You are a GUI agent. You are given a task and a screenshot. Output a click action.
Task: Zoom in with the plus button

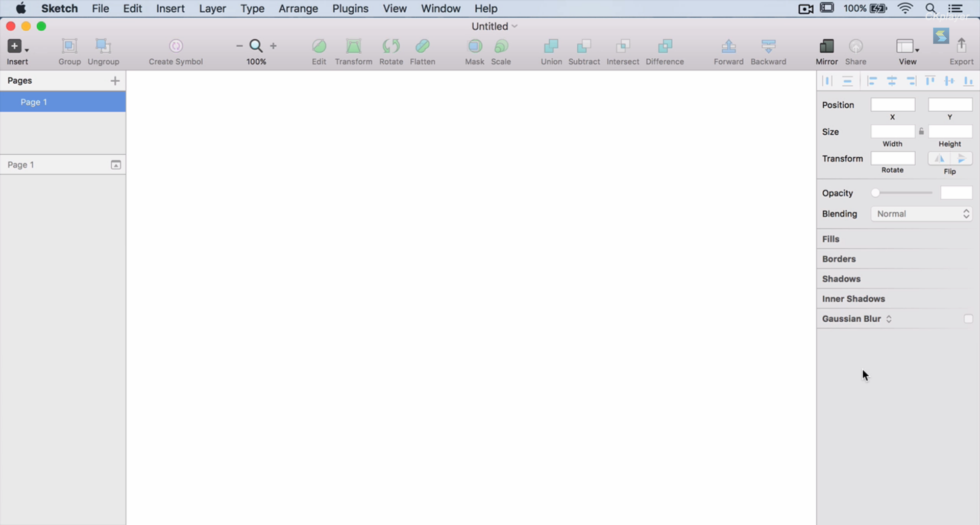tap(274, 46)
